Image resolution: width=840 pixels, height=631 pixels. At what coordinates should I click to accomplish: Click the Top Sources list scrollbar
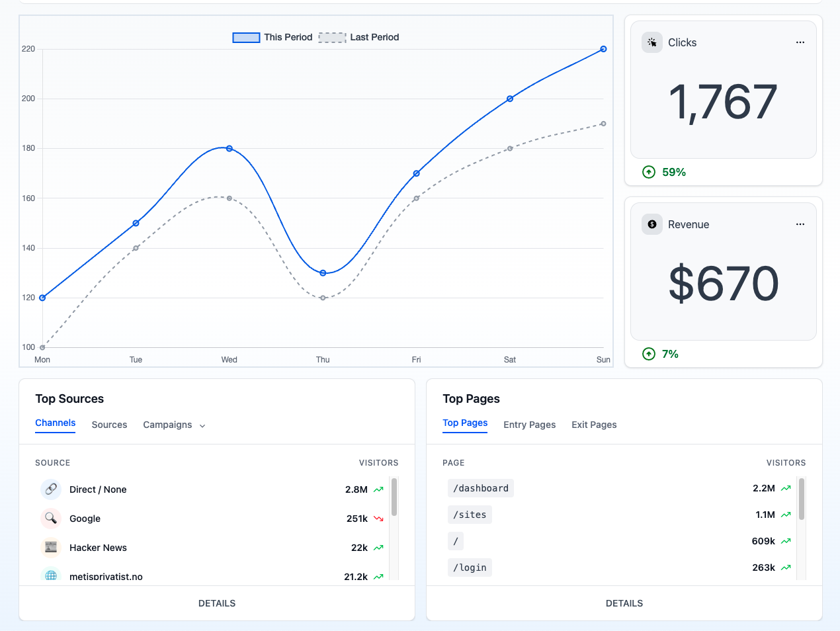pos(394,497)
